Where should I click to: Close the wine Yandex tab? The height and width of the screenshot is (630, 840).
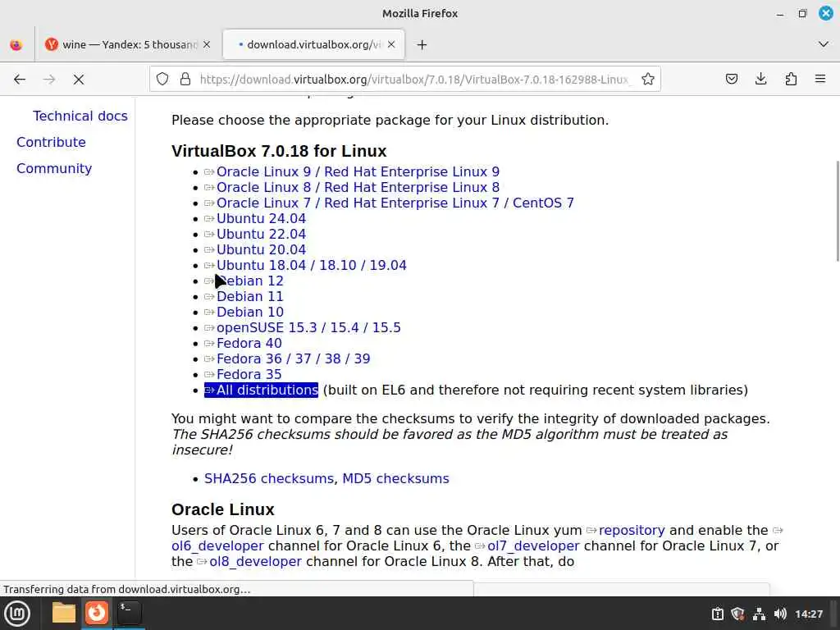[207, 44]
